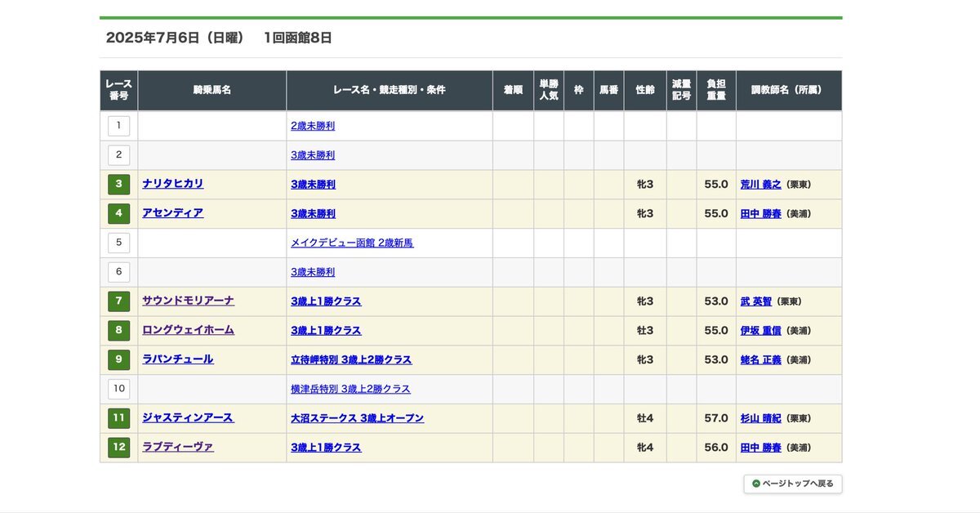Select green race number 11 badge
The height and width of the screenshot is (513, 980).
118,418
